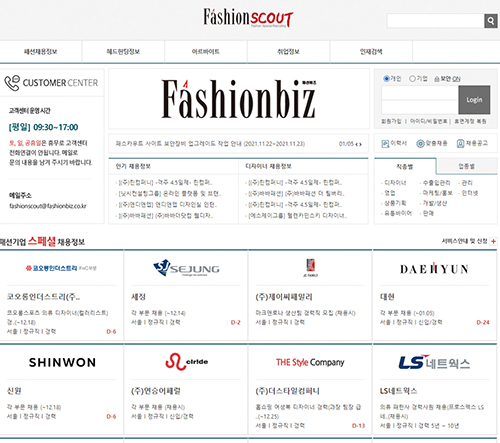Click the login ID input field

click(420, 93)
